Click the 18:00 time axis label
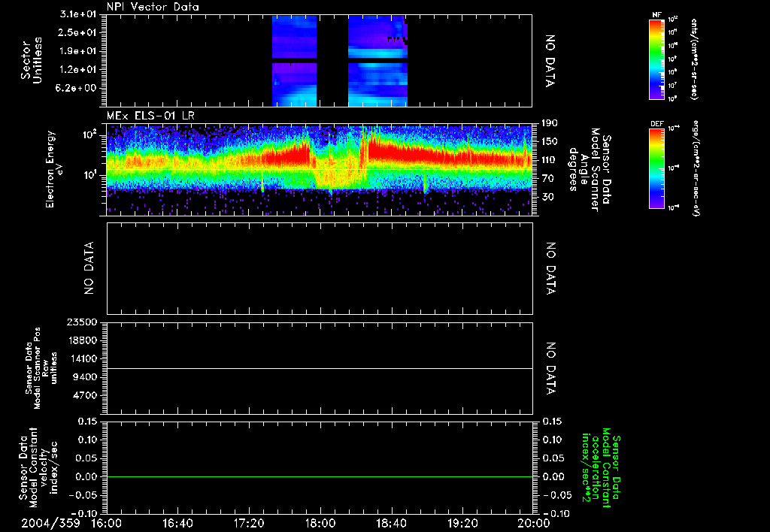 (320, 523)
